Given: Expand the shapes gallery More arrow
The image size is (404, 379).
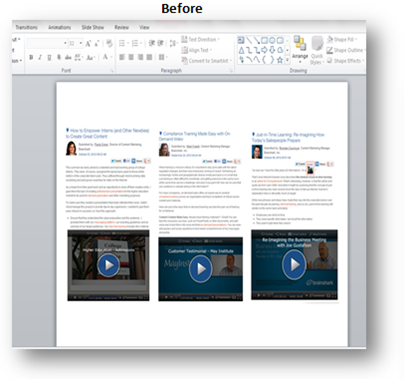Looking at the screenshot, I should pos(287,60).
